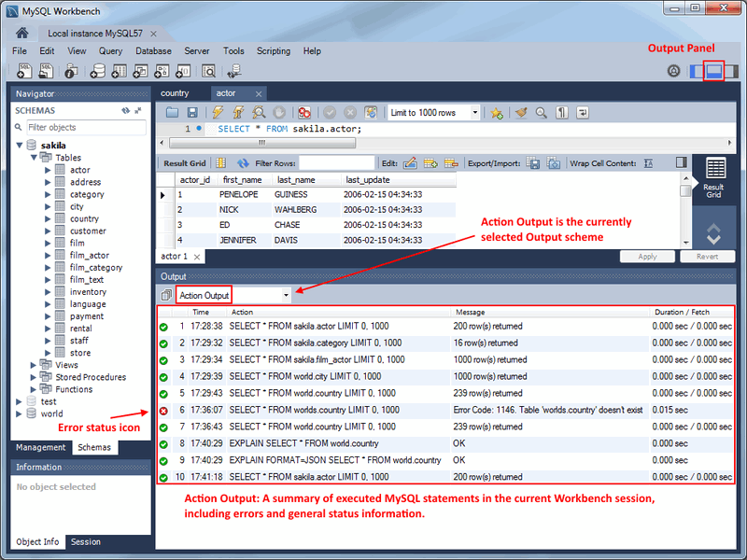Image resolution: width=747 pixels, height=560 pixels.
Task: Click the Export recordset icon
Action: coord(533,163)
